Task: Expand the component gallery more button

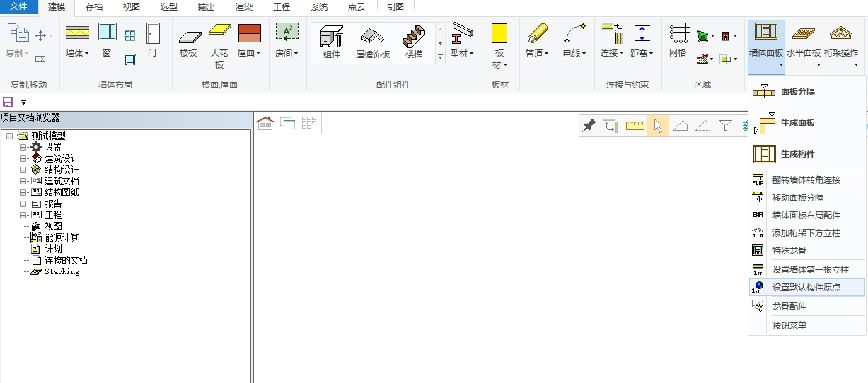Action: pyautogui.click(x=440, y=57)
